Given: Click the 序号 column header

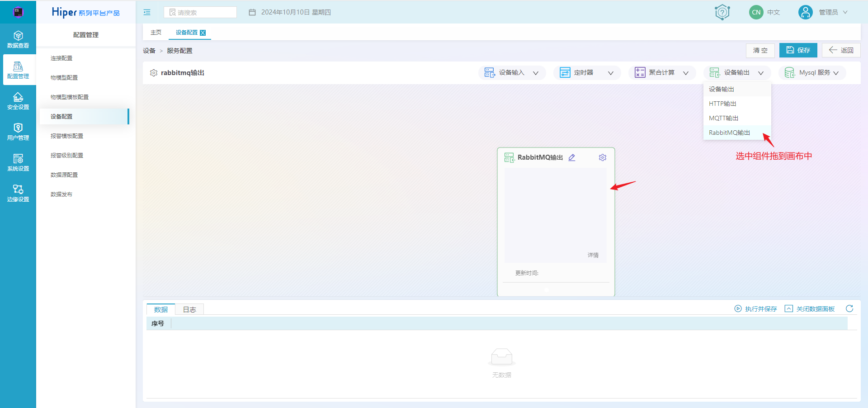Looking at the screenshot, I should [158, 323].
